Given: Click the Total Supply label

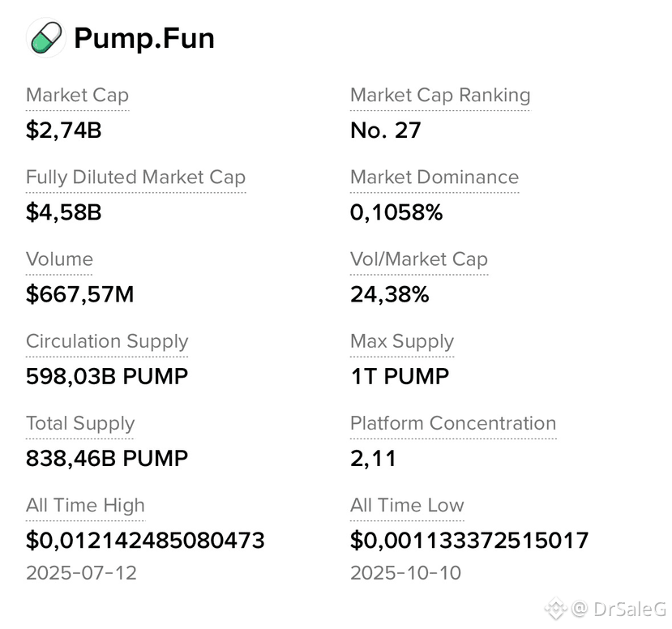Looking at the screenshot, I should 80,423.
